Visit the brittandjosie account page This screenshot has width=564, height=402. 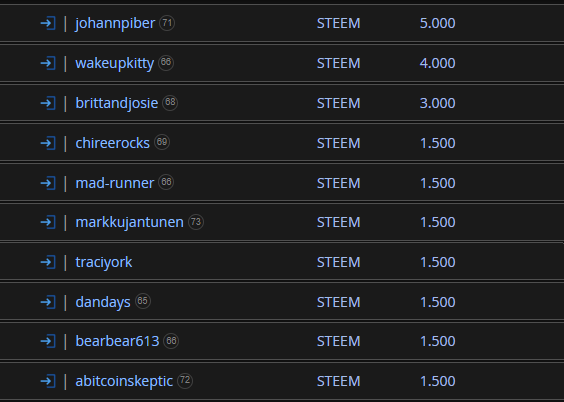pyautogui.click(x=117, y=104)
